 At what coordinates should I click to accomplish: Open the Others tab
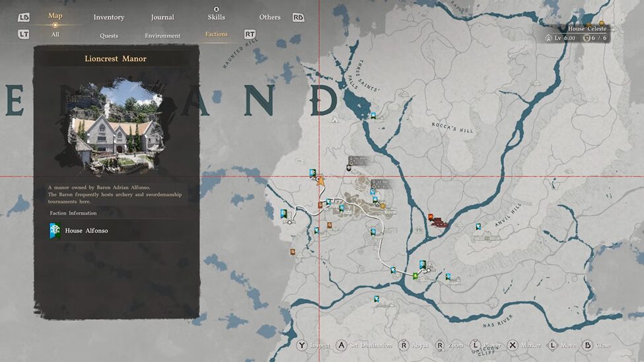270,17
